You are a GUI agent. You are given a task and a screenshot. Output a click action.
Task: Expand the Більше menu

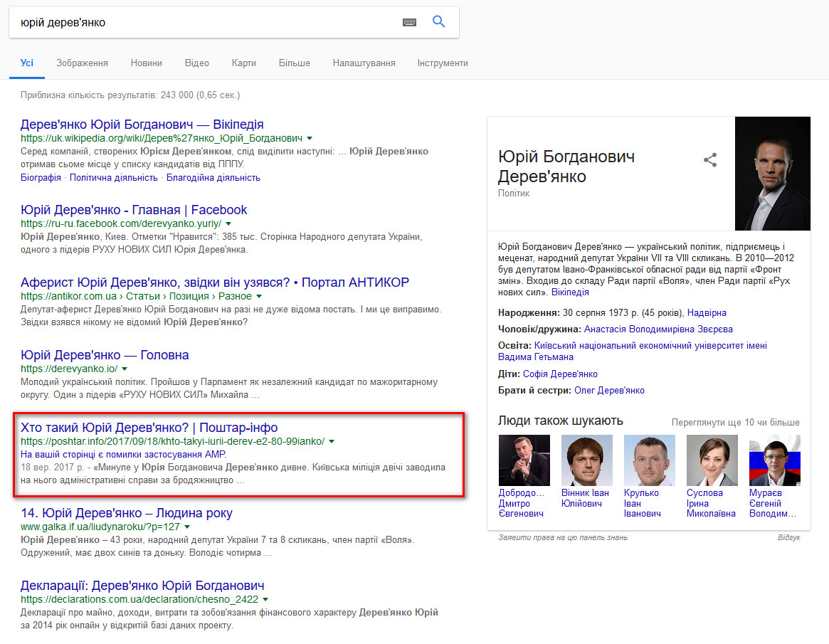click(295, 63)
